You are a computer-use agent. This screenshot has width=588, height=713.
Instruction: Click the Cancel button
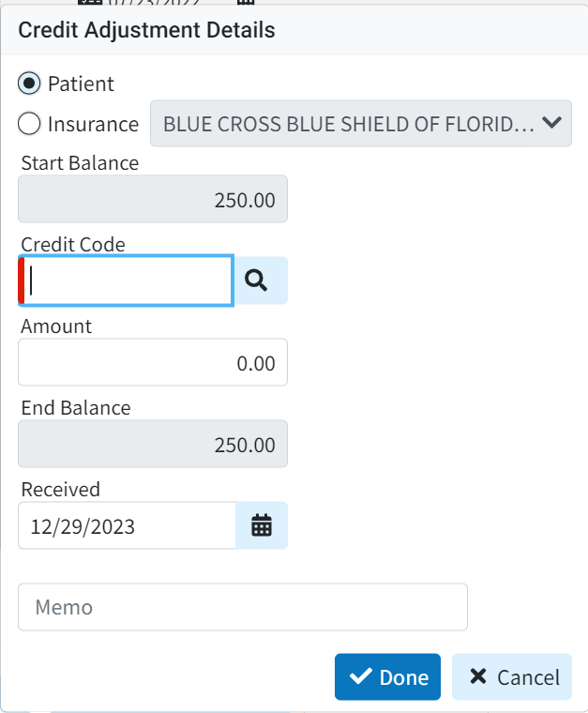(x=512, y=677)
